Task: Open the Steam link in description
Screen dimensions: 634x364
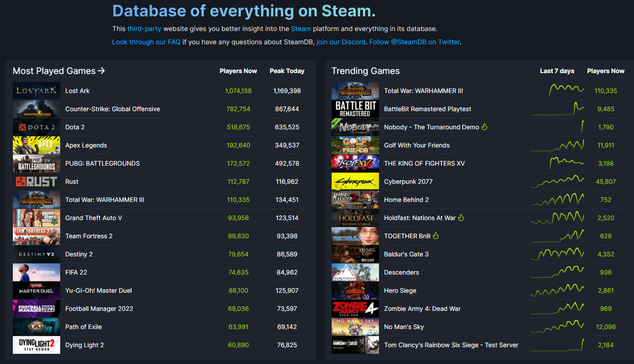Action: pos(301,29)
